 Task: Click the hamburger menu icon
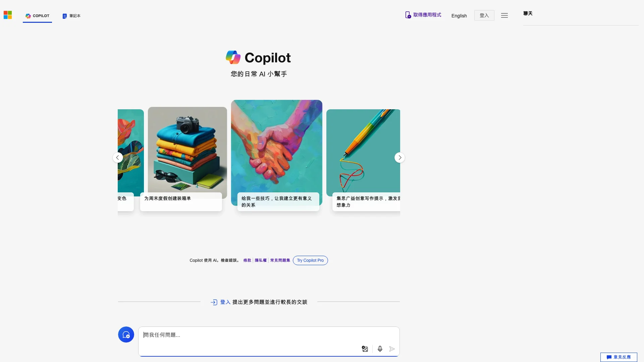click(x=505, y=15)
